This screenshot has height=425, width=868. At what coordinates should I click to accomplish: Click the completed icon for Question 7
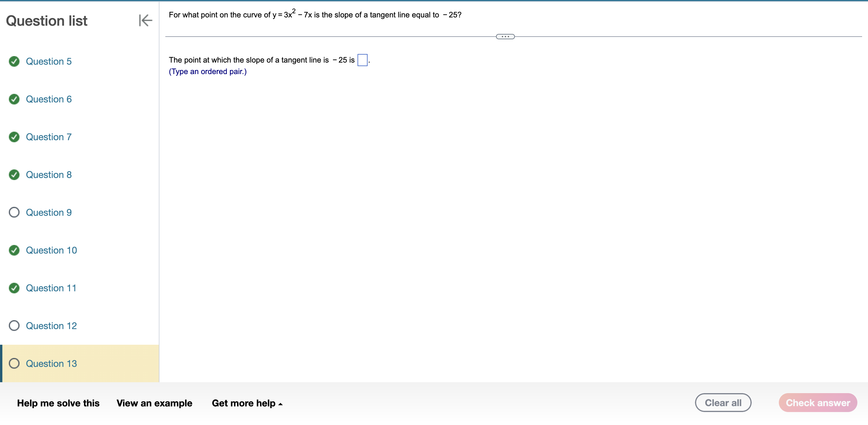pyautogui.click(x=14, y=137)
